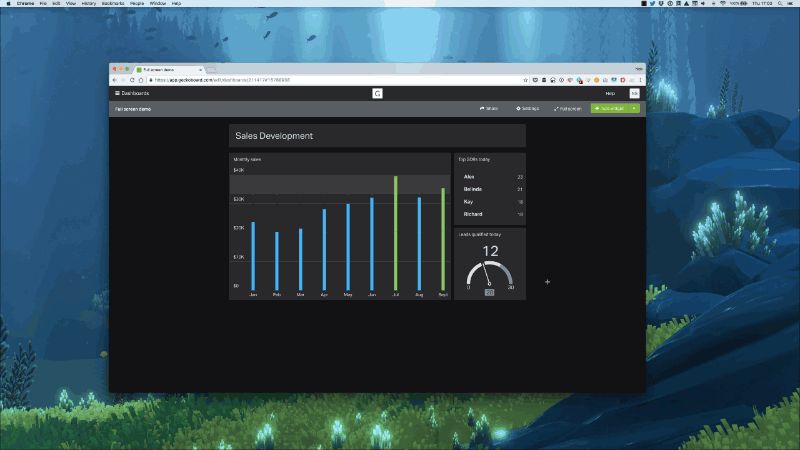Screen dimensions: 800x450
Task: Open the File menu
Action: (x=43, y=3)
